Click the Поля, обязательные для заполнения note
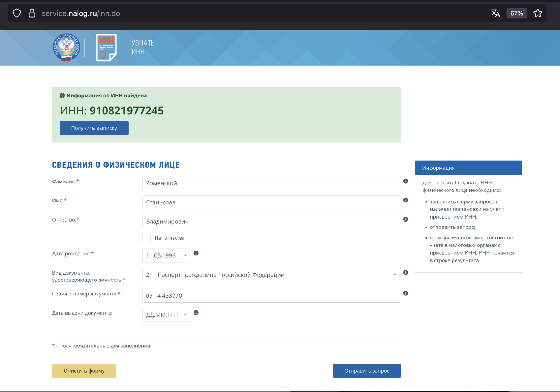The width and height of the screenshot is (560, 392). coord(104,346)
